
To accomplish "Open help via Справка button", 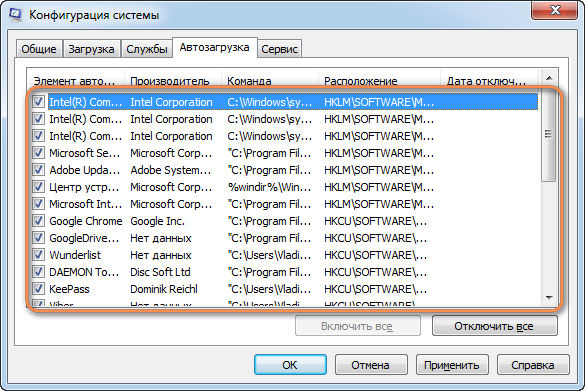I will point(533,365).
